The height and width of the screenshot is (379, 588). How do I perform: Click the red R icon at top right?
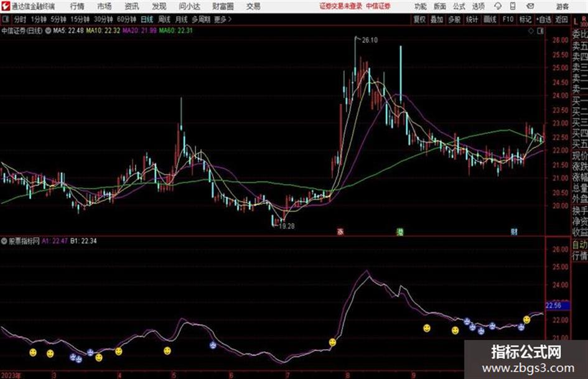[x=584, y=19]
